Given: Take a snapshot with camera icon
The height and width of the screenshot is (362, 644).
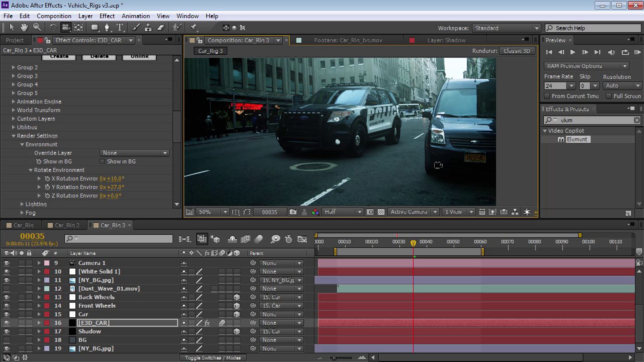Looking at the screenshot, I should 293,212.
